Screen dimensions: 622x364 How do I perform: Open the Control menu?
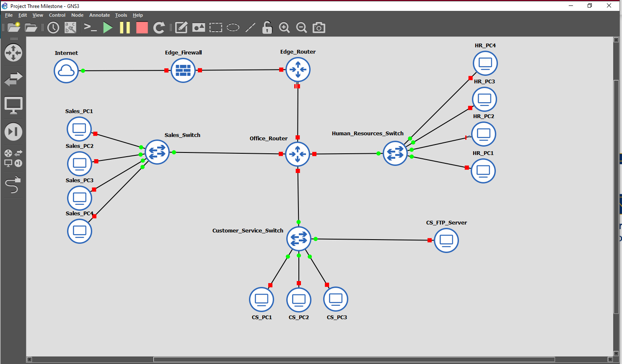coord(57,15)
